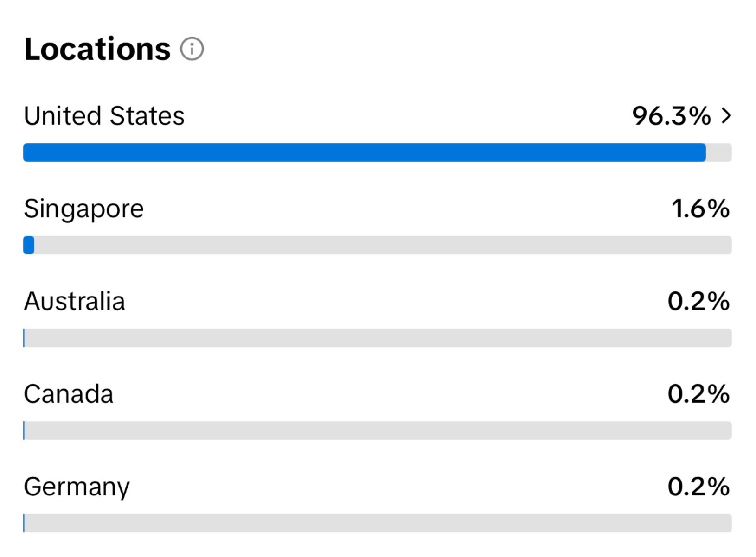Viewport: 756px width, 557px height.
Task: Click the Australia progress bar
Action: pyautogui.click(x=378, y=338)
